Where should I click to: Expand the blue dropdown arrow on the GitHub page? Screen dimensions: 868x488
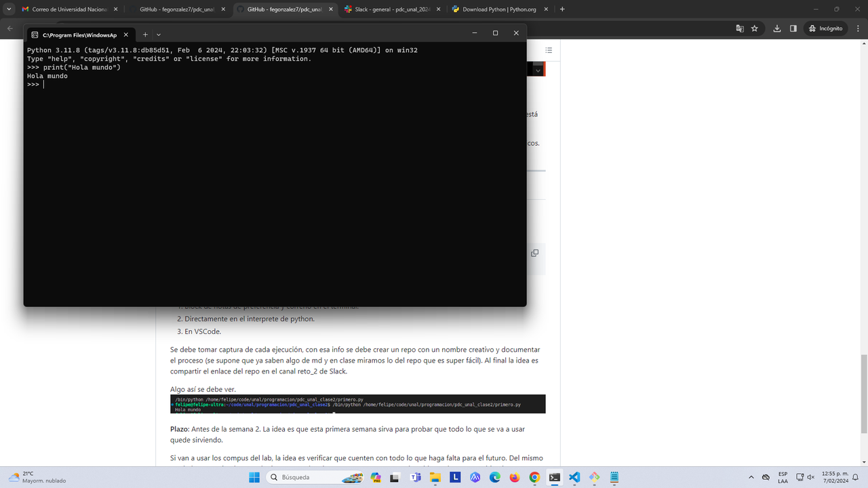537,70
